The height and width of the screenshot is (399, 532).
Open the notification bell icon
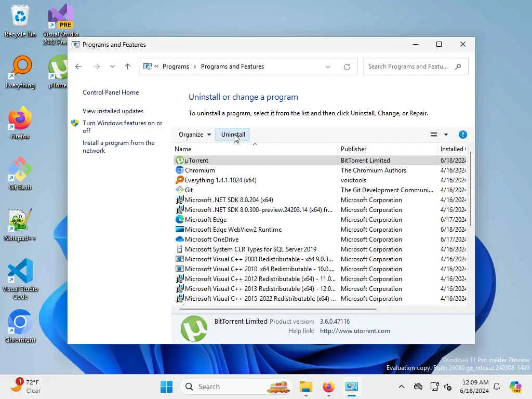(x=497, y=387)
